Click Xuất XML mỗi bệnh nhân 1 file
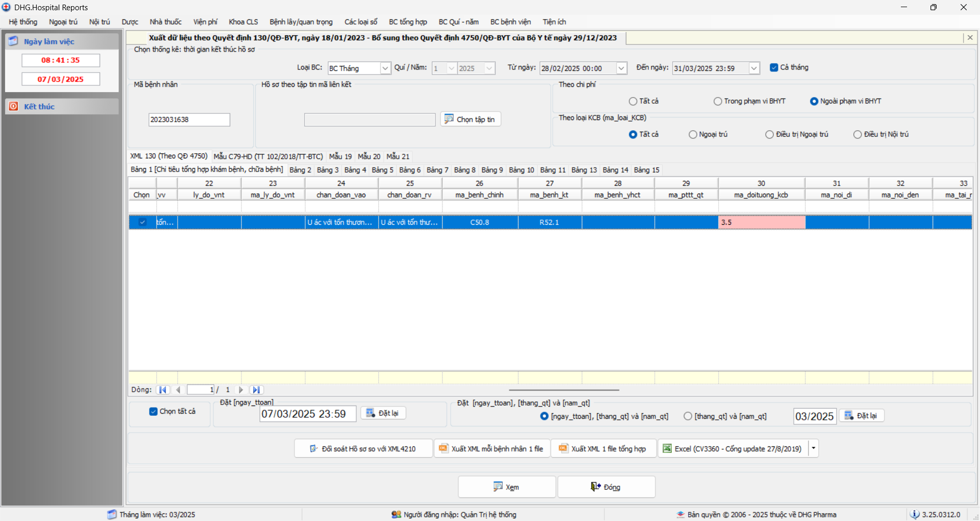Viewport: 980px width, 521px height. [492, 448]
